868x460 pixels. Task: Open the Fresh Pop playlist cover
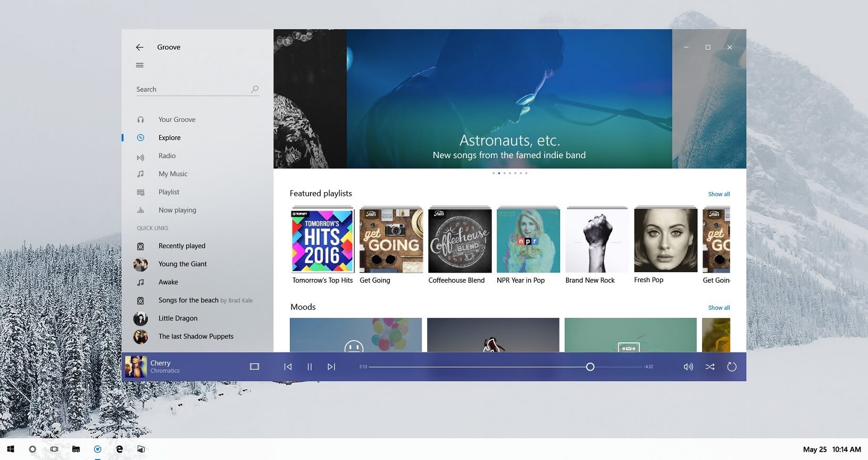click(x=665, y=240)
